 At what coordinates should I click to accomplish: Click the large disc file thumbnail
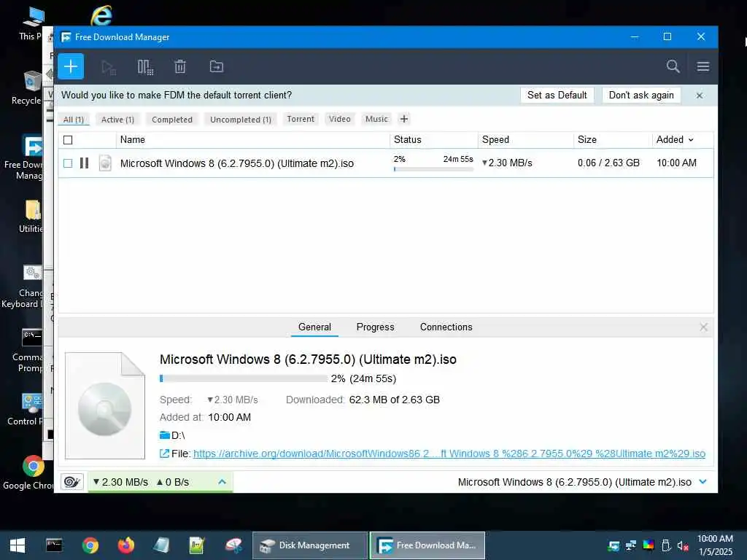[105, 405]
